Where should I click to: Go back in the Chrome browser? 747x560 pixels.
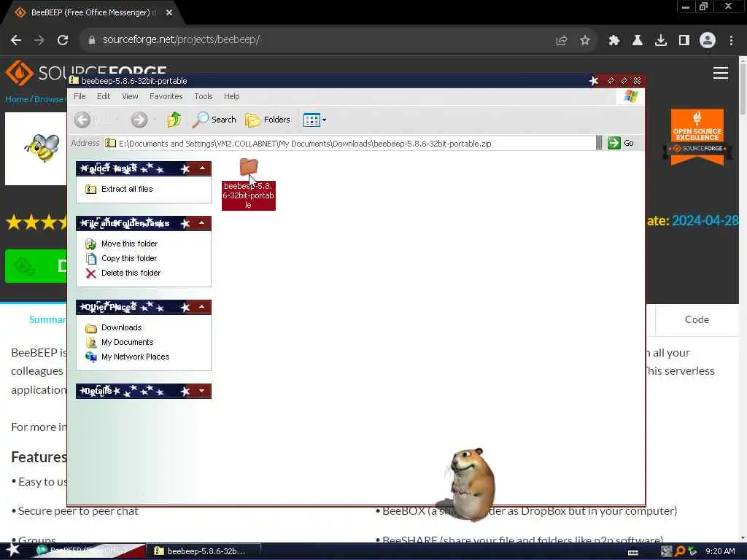click(16, 40)
